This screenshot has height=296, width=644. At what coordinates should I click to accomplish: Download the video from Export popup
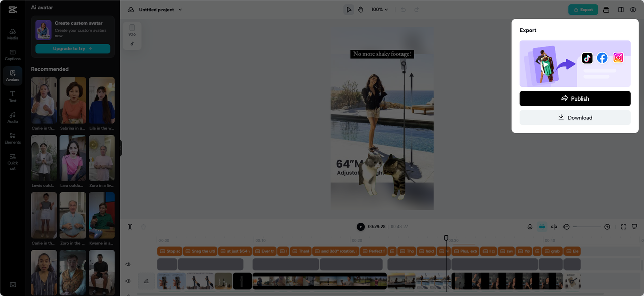tap(575, 118)
